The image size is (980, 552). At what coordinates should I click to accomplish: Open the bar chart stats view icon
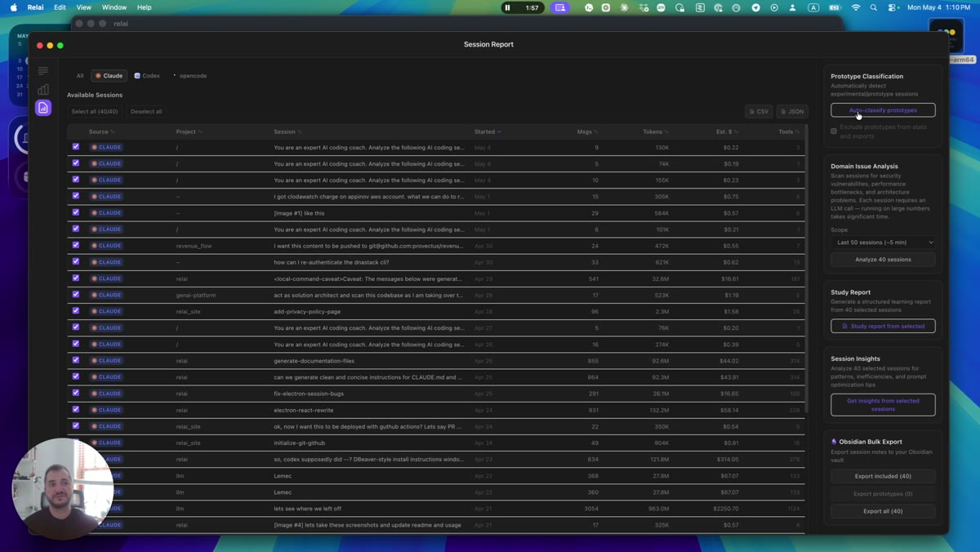point(43,89)
